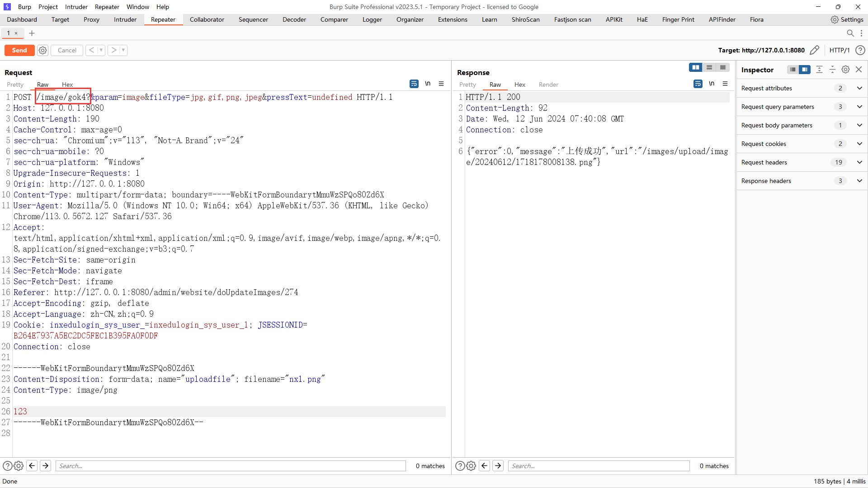This screenshot has height=488, width=868.
Task: Select top-bottom split layout icon
Action: [x=709, y=67]
